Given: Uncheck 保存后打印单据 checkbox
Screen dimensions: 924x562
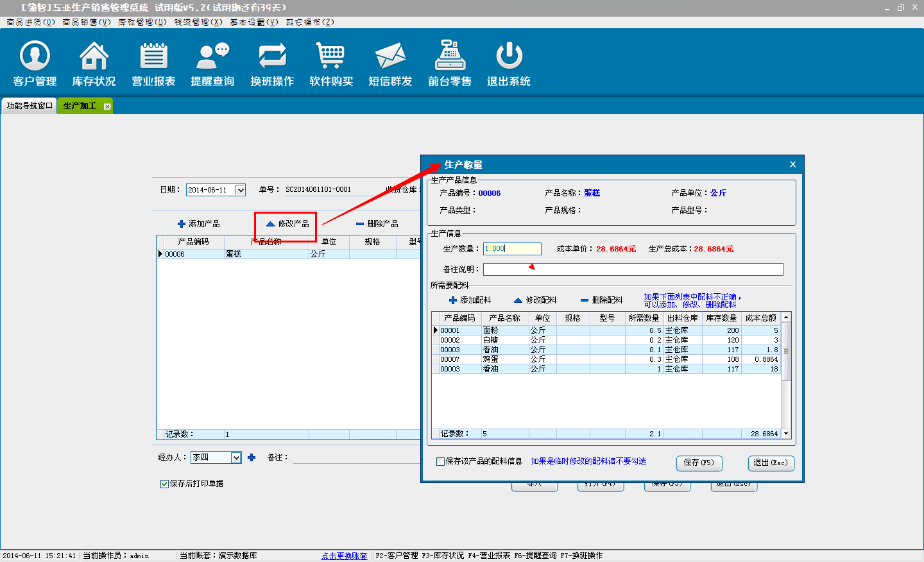Looking at the screenshot, I should (164, 484).
